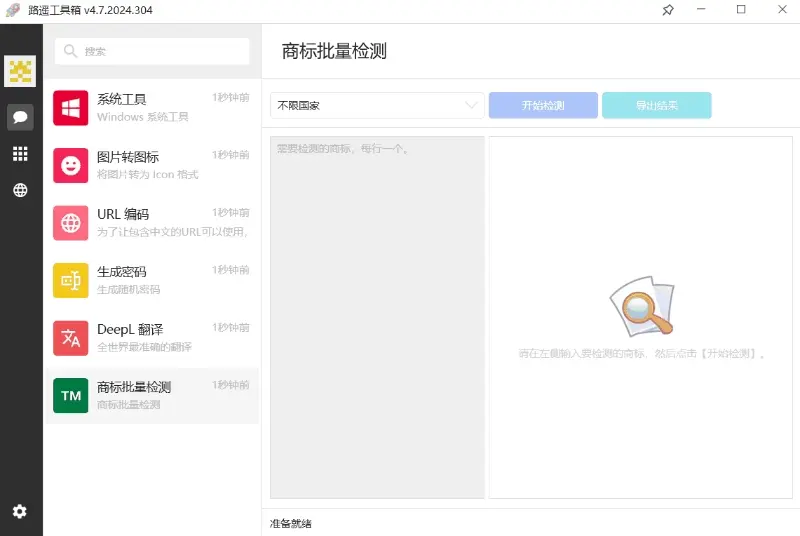This screenshot has height=536, width=800.
Task: Click the rocket app logo in title bar
Action: [x=13, y=10]
